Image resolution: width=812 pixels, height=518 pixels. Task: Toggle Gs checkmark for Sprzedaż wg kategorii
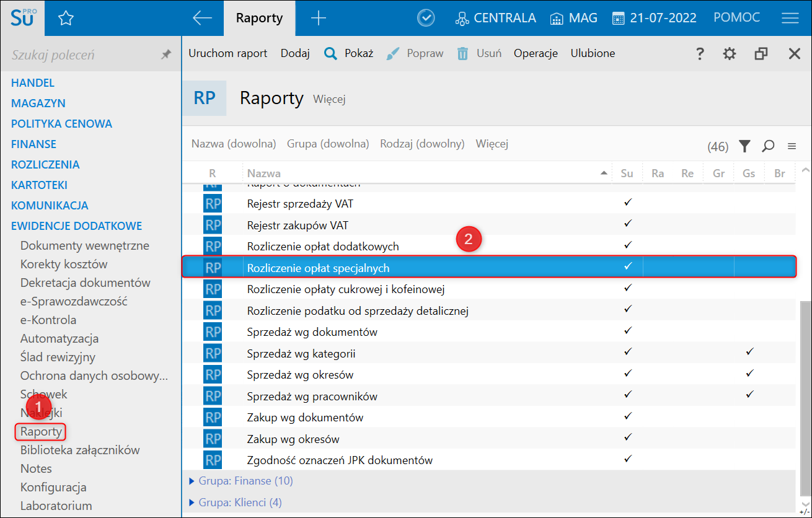(749, 352)
